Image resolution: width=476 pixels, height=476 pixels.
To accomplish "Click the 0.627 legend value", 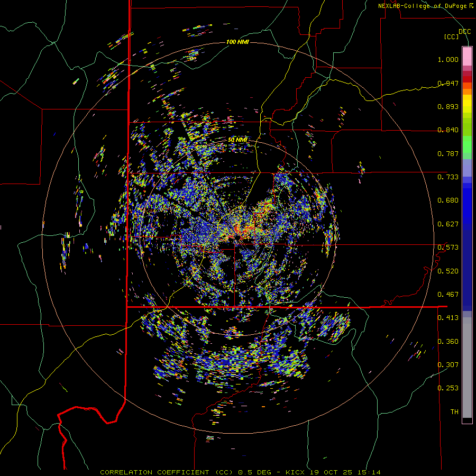I will (x=448, y=224).
